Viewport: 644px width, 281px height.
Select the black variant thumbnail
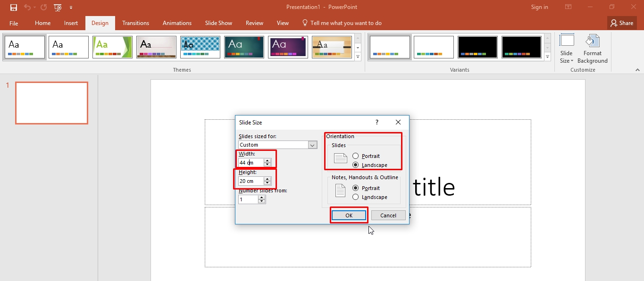(x=477, y=47)
